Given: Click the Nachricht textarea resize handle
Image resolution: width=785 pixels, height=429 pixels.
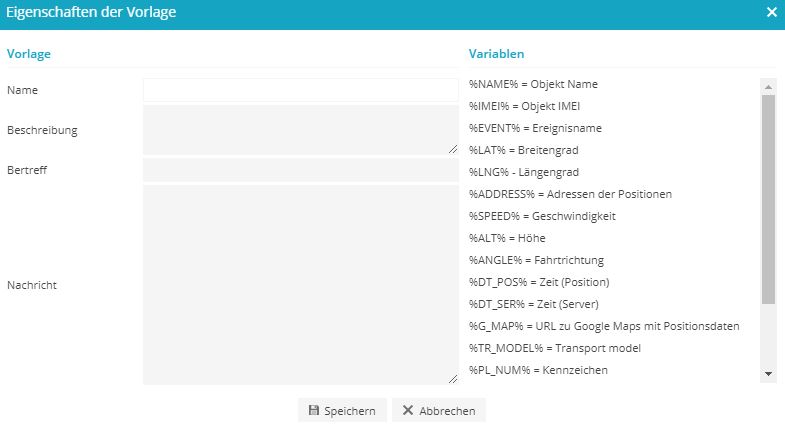Looking at the screenshot, I should click(453, 379).
